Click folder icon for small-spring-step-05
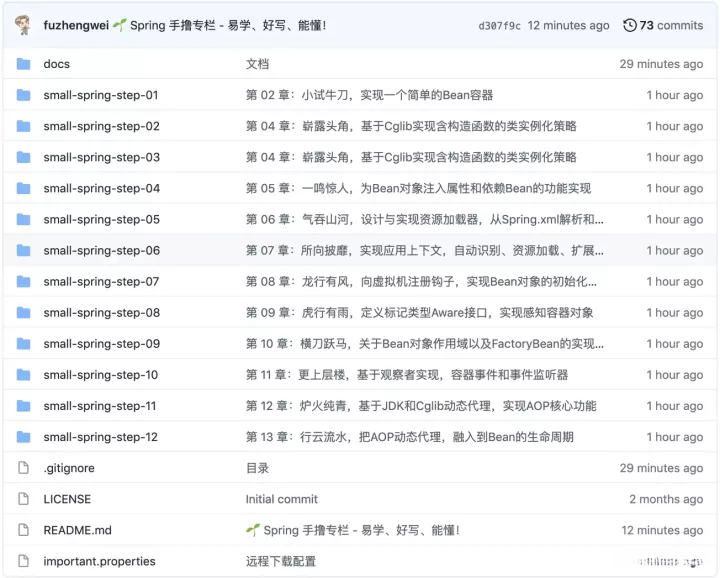Image resolution: width=720 pixels, height=578 pixels. (x=23, y=219)
